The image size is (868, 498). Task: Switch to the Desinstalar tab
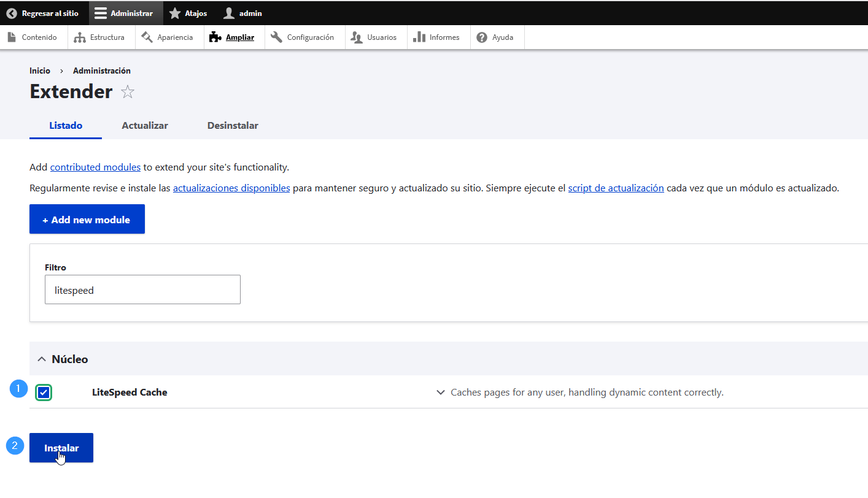click(x=233, y=125)
